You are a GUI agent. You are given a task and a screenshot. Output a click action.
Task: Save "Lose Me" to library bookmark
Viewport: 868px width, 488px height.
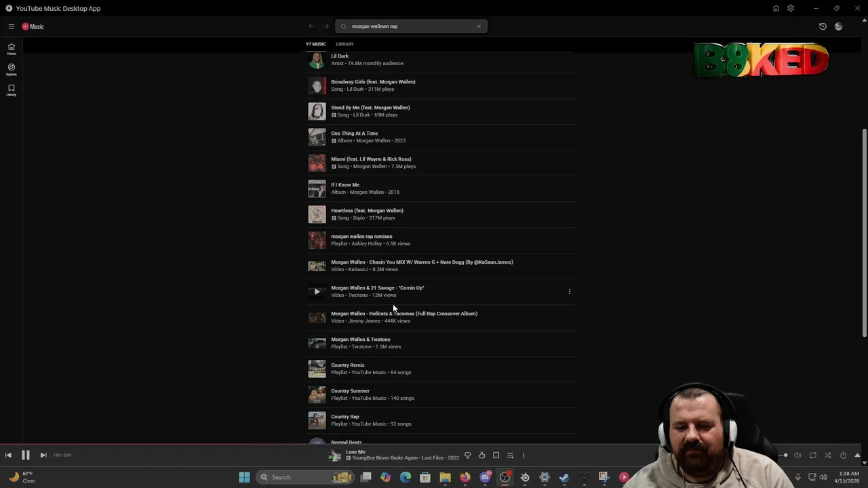click(496, 455)
